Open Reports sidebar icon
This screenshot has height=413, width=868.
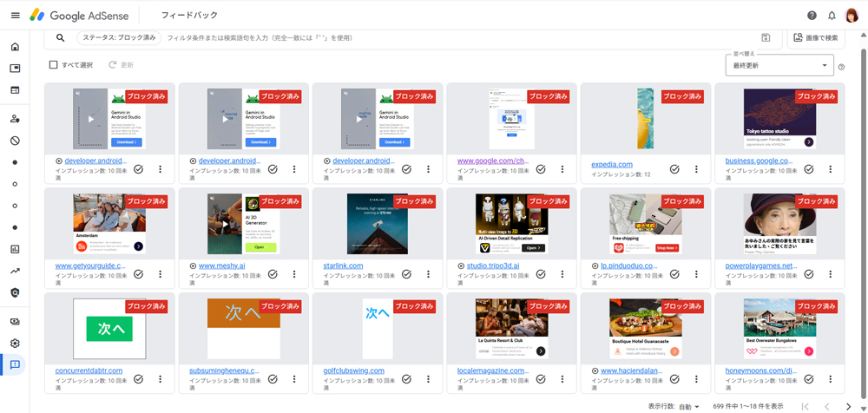(x=15, y=249)
